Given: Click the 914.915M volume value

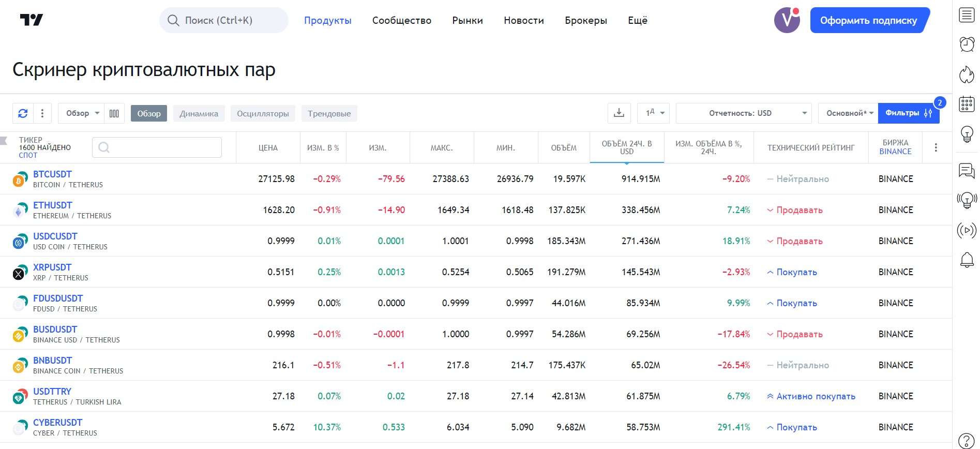Looking at the screenshot, I should coord(641,179).
